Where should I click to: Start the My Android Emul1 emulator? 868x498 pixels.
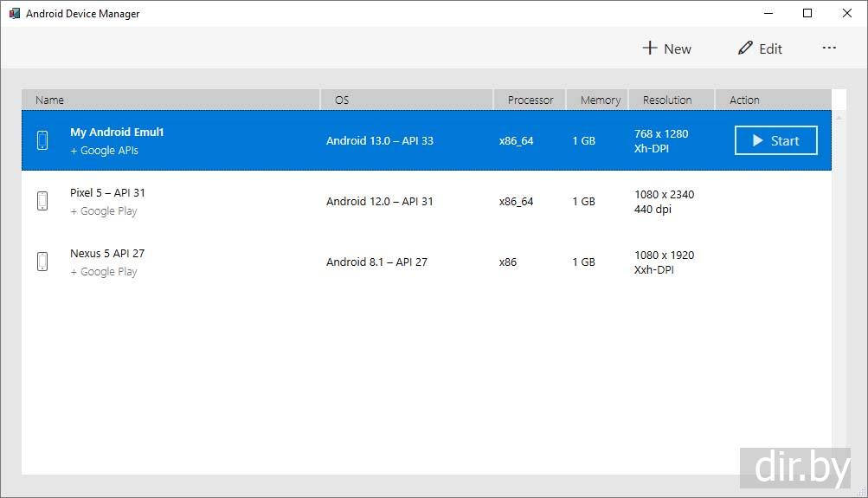point(775,140)
